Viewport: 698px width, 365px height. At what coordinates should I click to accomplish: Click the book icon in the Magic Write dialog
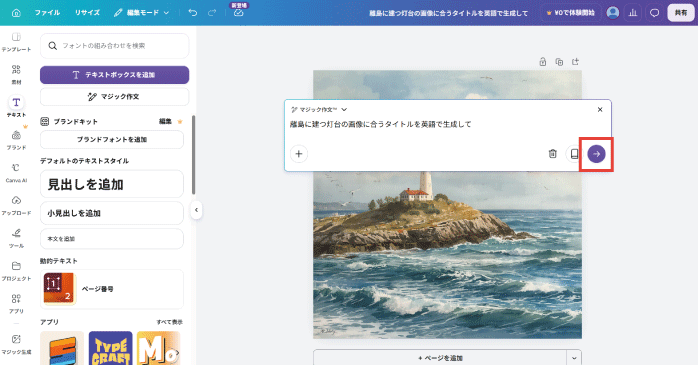click(574, 154)
